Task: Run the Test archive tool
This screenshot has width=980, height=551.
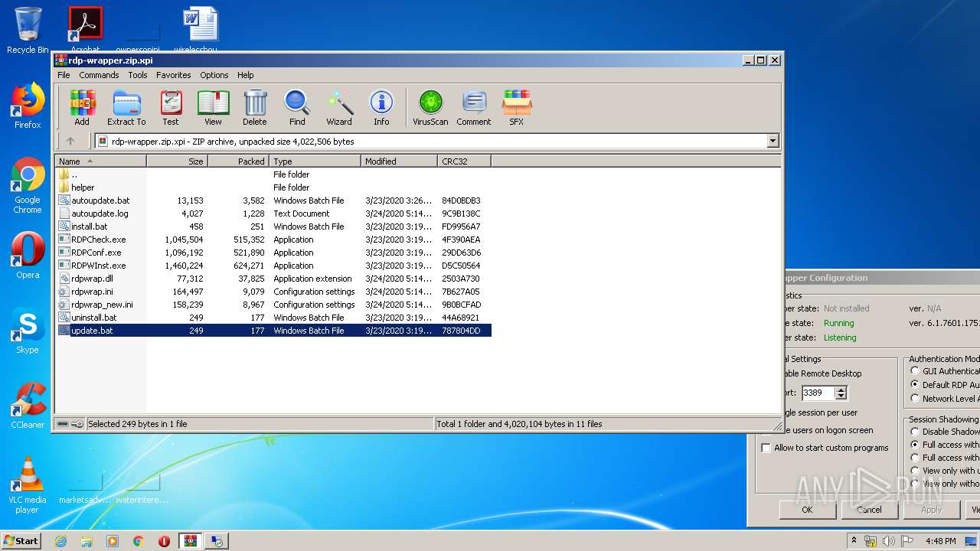Action: (171, 107)
